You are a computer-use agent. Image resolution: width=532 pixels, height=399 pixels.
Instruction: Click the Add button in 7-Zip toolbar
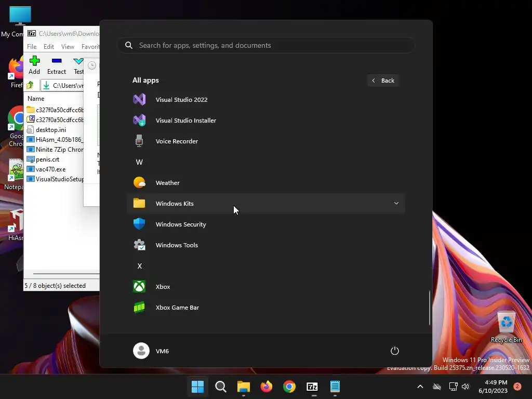(x=34, y=65)
